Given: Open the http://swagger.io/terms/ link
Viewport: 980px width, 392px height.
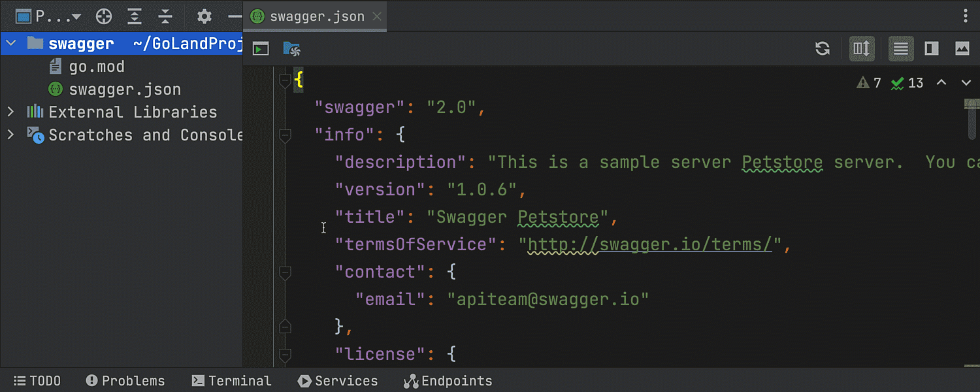Looking at the screenshot, I should [650, 244].
